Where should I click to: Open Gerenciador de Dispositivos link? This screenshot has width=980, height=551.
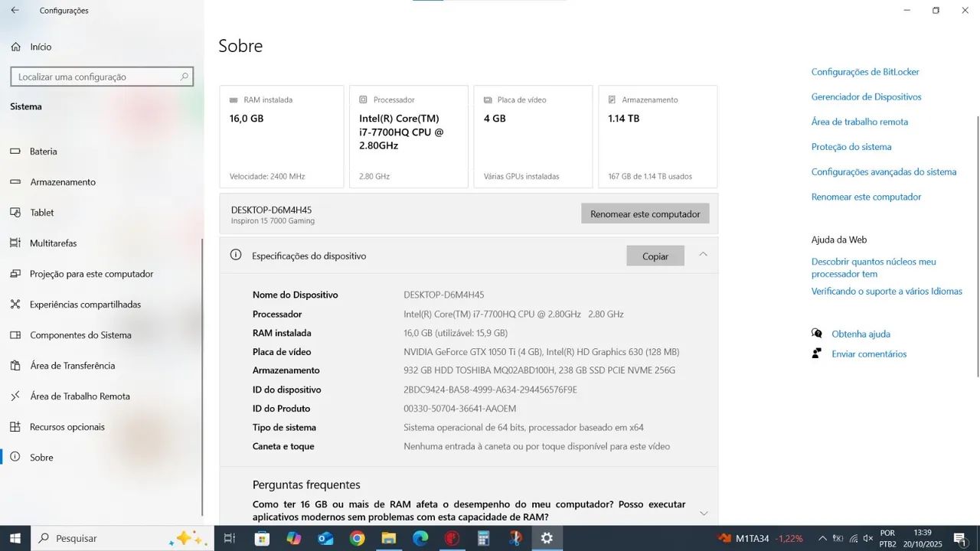pyautogui.click(x=867, y=97)
